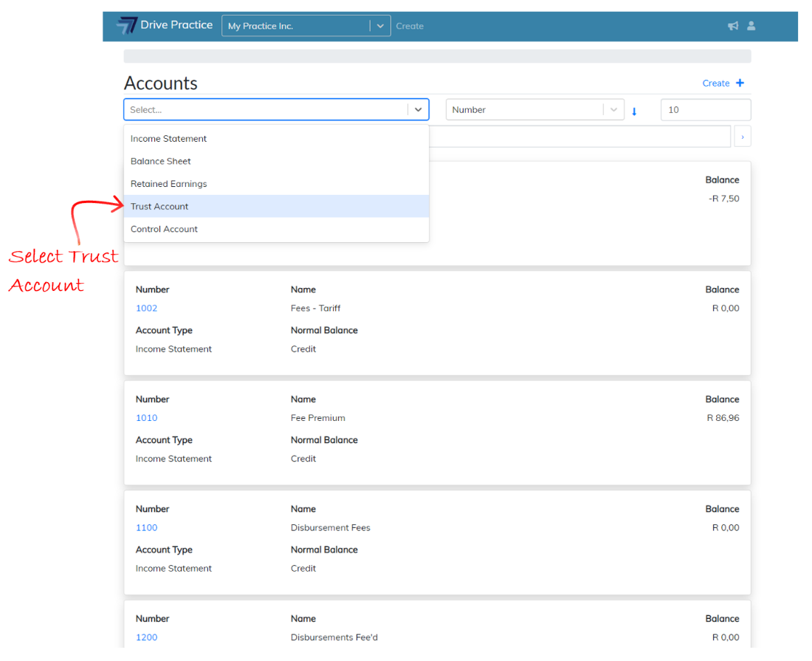Collapse the account type Select dropdown chevron
The height and width of the screenshot is (661, 812).
pyautogui.click(x=418, y=110)
